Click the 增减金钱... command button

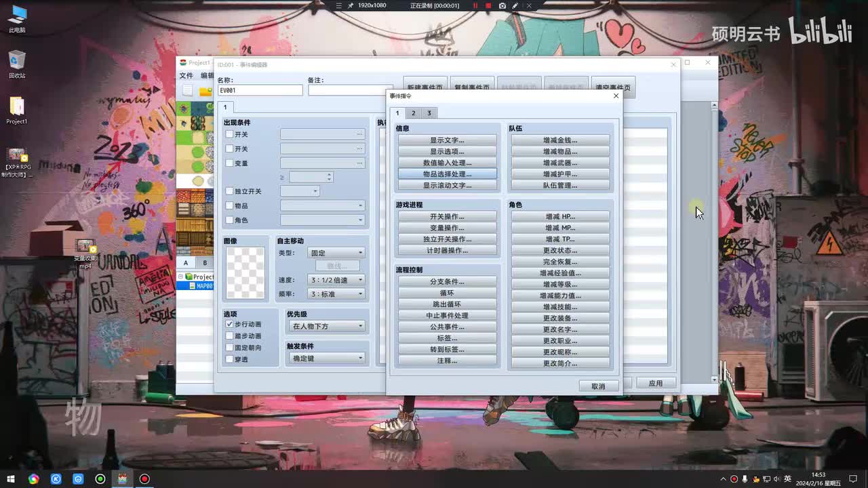click(560, 140)
